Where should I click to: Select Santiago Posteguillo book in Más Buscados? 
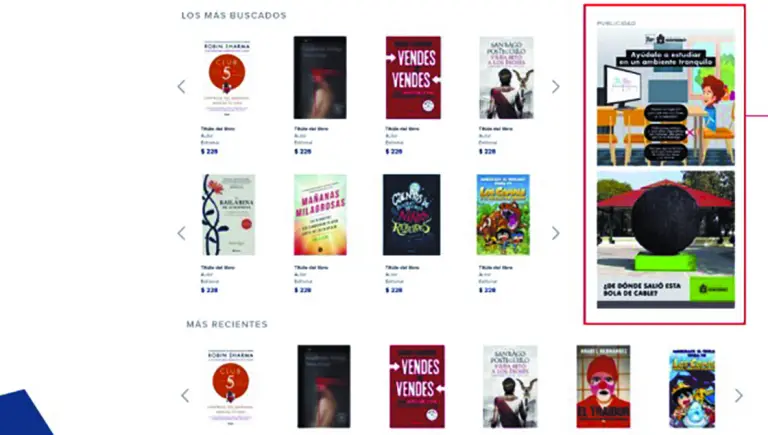[x=506, y=77]
